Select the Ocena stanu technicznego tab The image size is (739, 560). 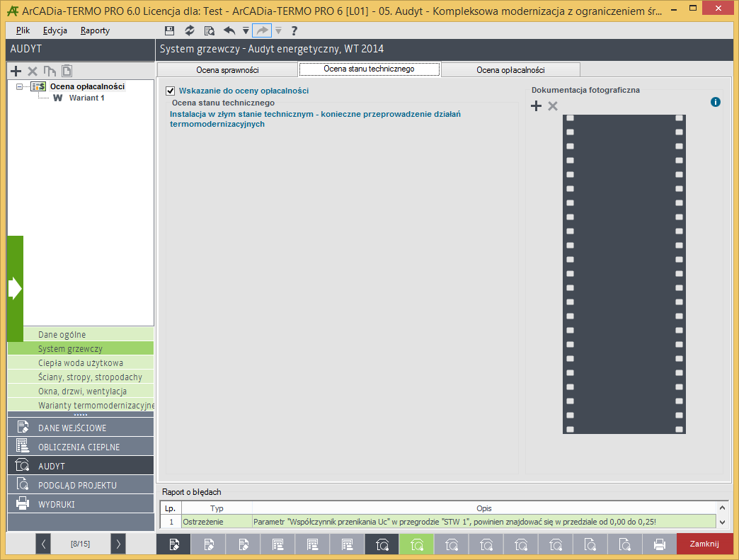point(369,69)
